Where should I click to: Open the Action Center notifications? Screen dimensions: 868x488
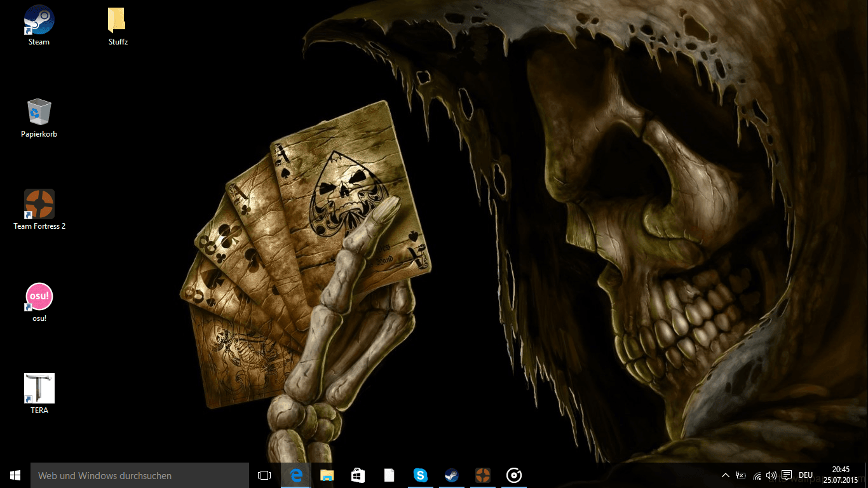[x=787, y=475]
